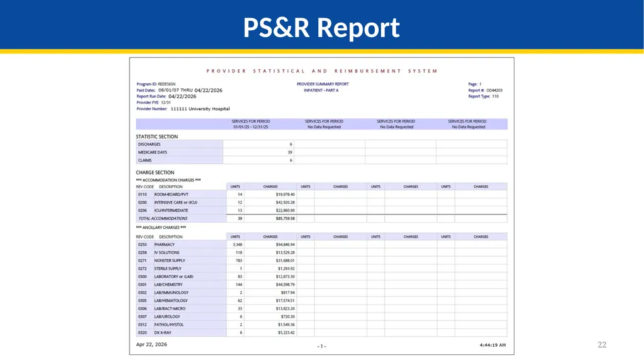Click INTENSIVE CARE or (ICU) row
This screenshot has height=362, width=644.
321,202
